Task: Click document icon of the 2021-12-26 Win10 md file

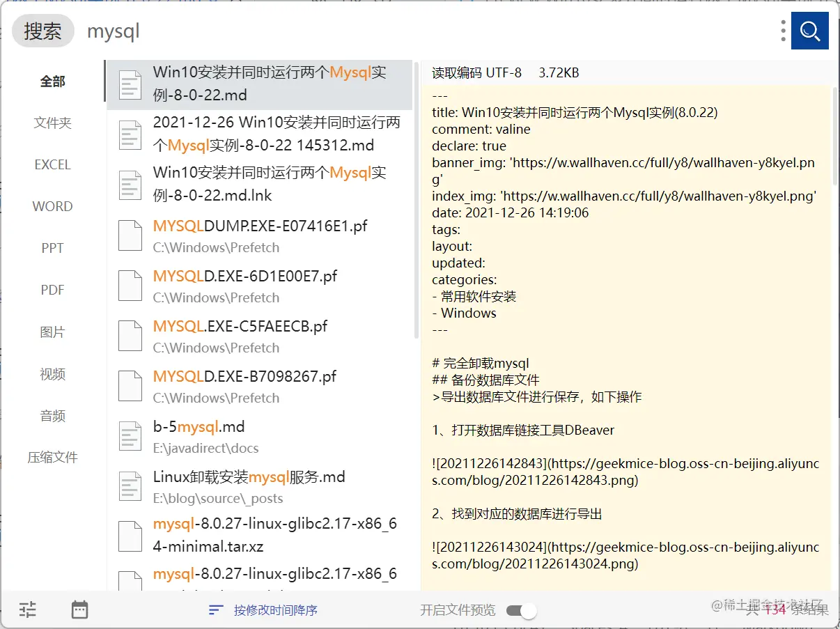Action: coord(130,134)
